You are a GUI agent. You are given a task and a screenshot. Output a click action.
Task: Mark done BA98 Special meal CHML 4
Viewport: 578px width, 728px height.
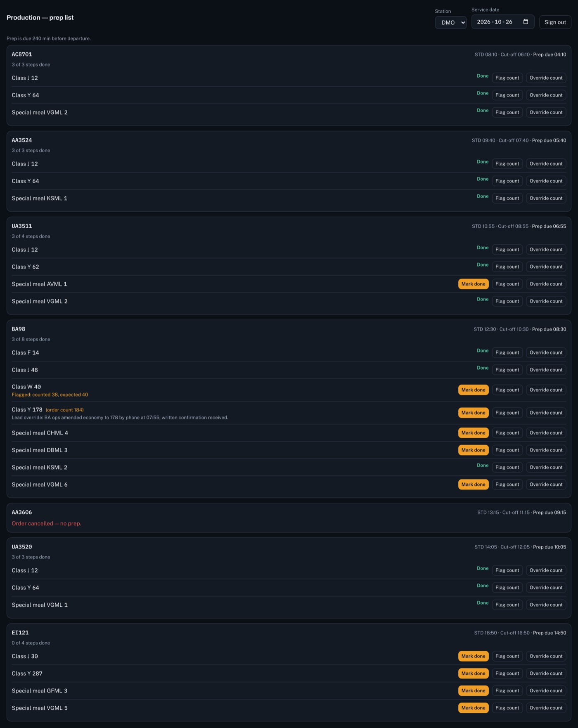pyautogui.click(x=474, y=433)
